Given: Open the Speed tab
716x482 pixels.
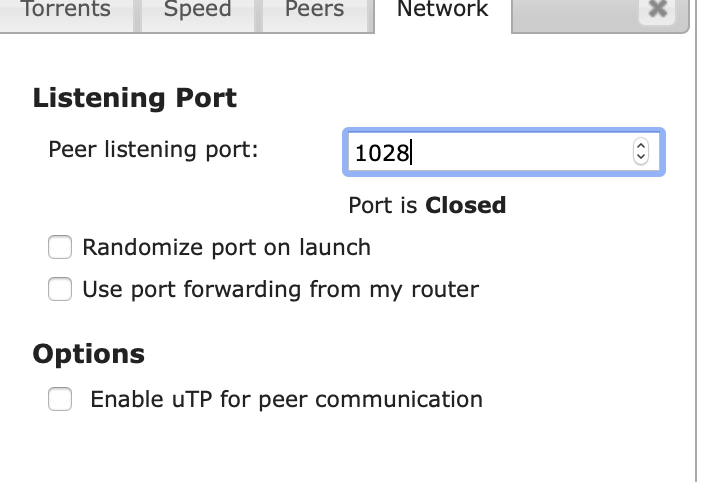Looking at the screenshot, I should (x=197, y=10).
